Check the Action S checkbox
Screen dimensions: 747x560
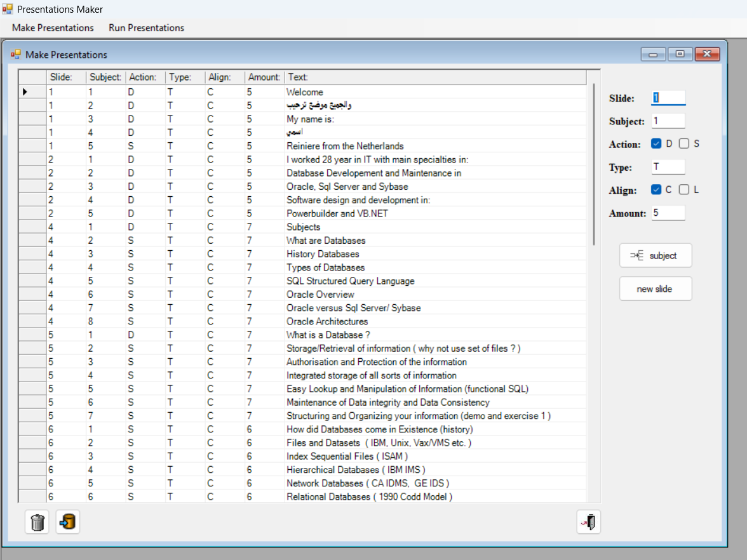click(x=683, y=143)
